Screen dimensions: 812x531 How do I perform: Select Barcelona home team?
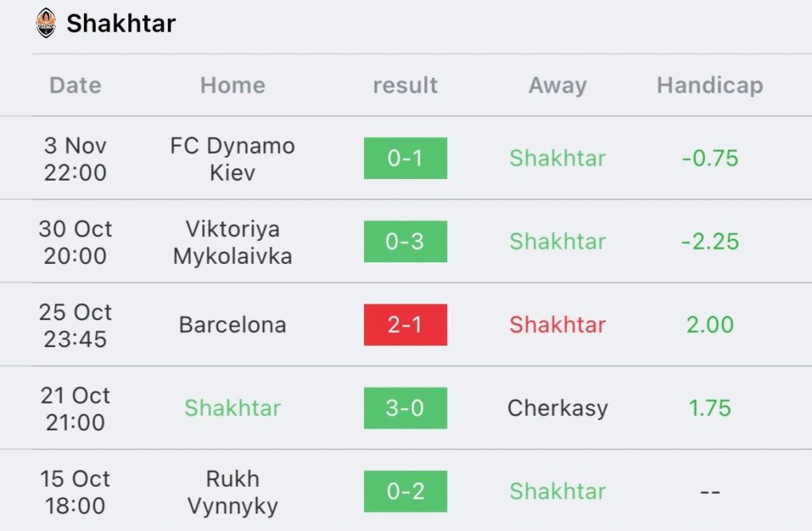[232, 325]
